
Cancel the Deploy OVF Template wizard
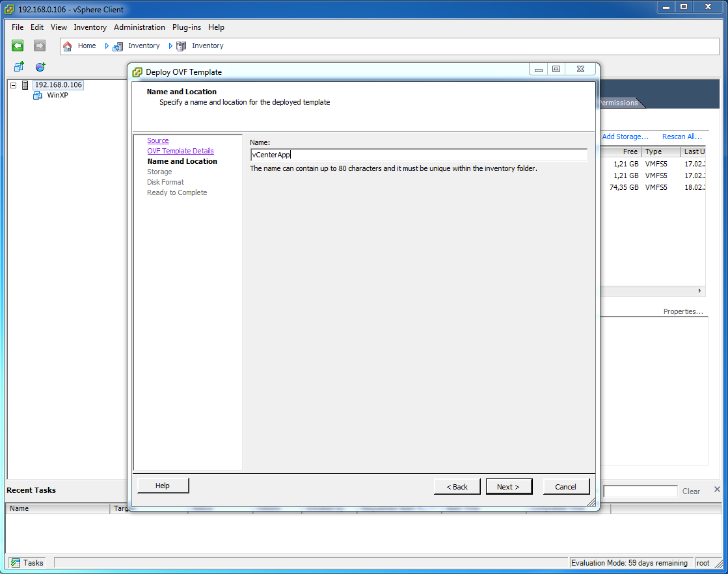566,487
